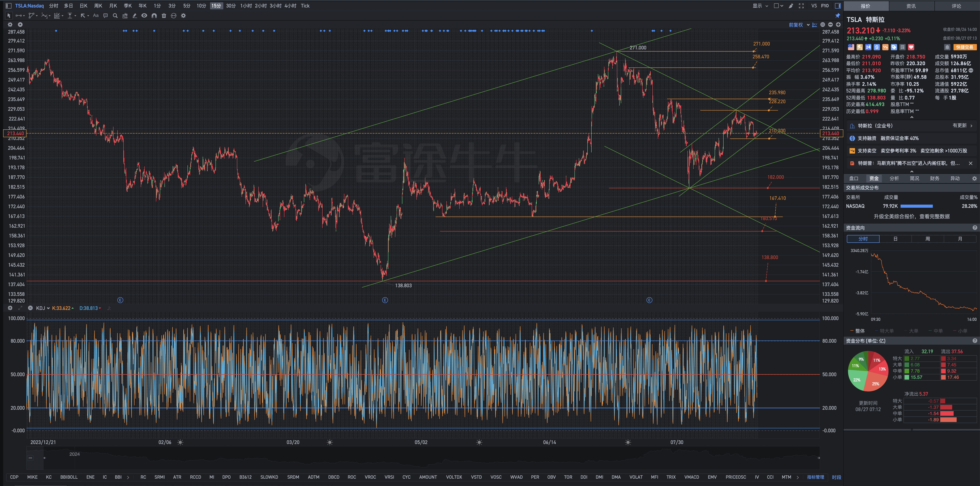Click the 快捷交易 quick trade button
The image size is (980, 486).
pyautogui.click(x=965, y=47)
